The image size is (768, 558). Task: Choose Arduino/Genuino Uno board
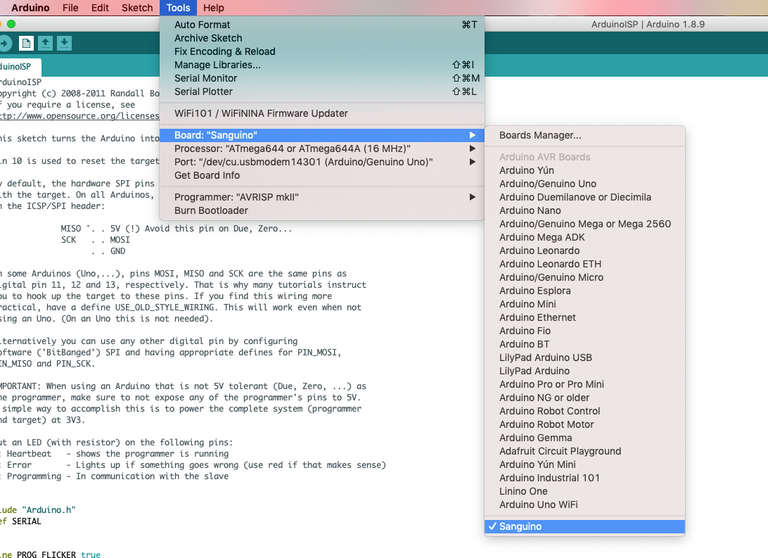pos(547,184)
